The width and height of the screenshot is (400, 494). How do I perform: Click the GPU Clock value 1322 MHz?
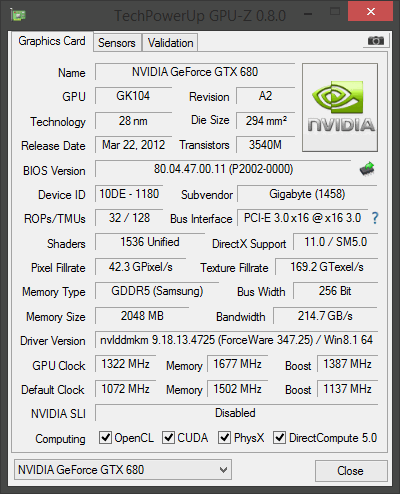(125, 364)
